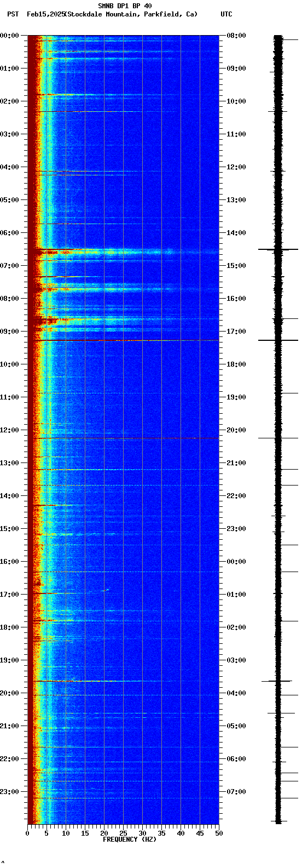
Task: Click the PST axis label for 20:00
Action: pyautogui.click(x=10, y=693)
